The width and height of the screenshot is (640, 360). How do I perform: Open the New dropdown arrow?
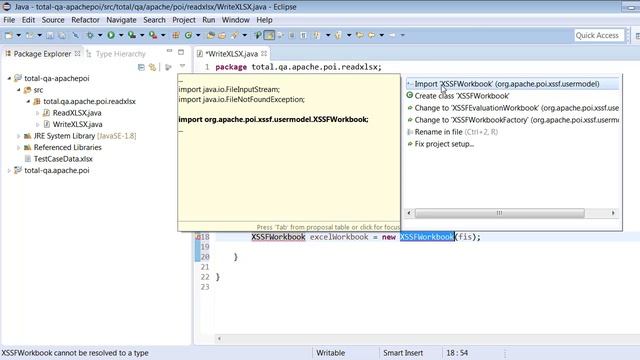18,36
